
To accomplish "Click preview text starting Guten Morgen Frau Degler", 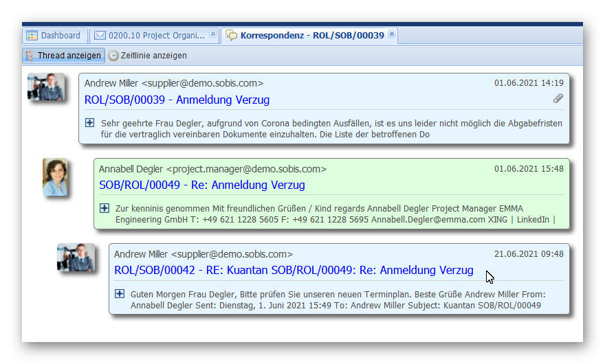I will 338,299.
